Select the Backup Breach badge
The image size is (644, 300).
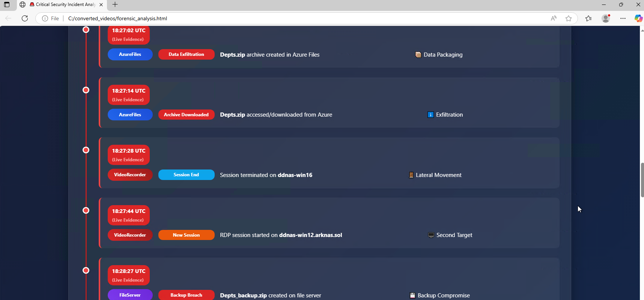(x=187, y=295)
